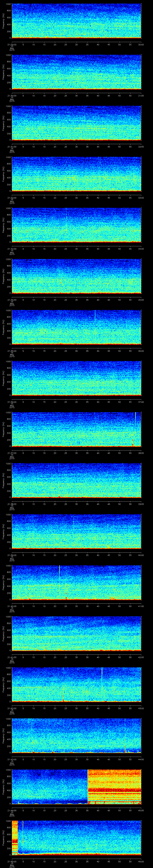
Task: Click the "30" second tick under 21:38 panel
Action: 76,504
